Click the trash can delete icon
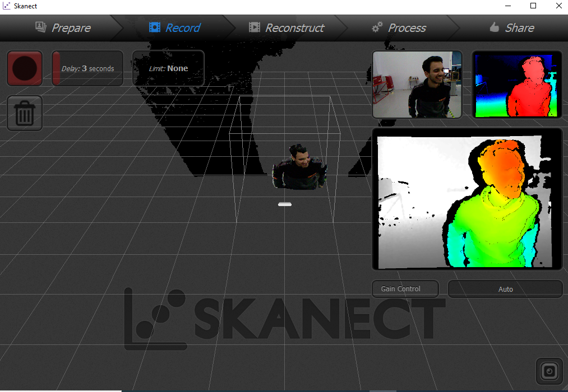Viewport: 568px width, 392px height. (x=25, y=113)
